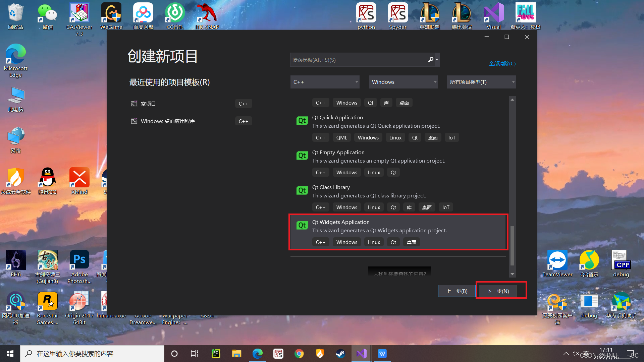Click the Visual Studio taskbar icon
644x362 pixels.
362,354
